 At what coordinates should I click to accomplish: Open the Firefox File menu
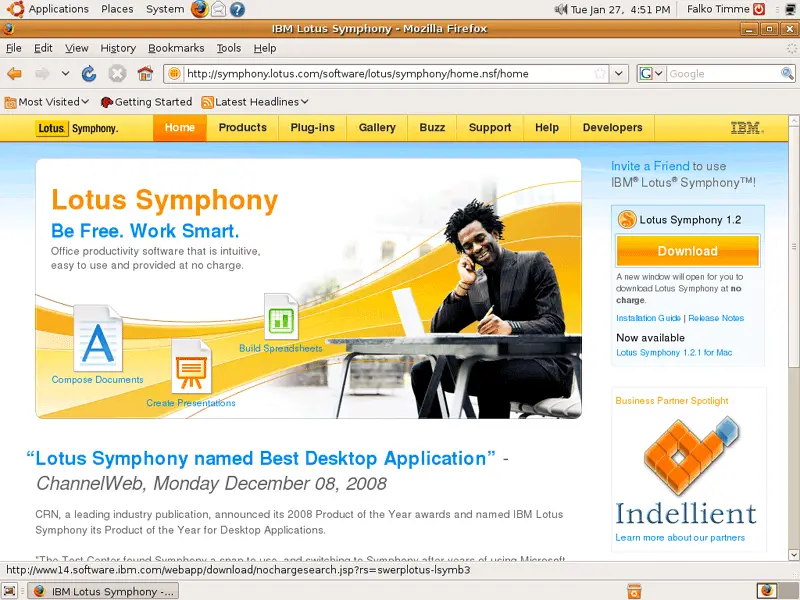tap(14, 48)
